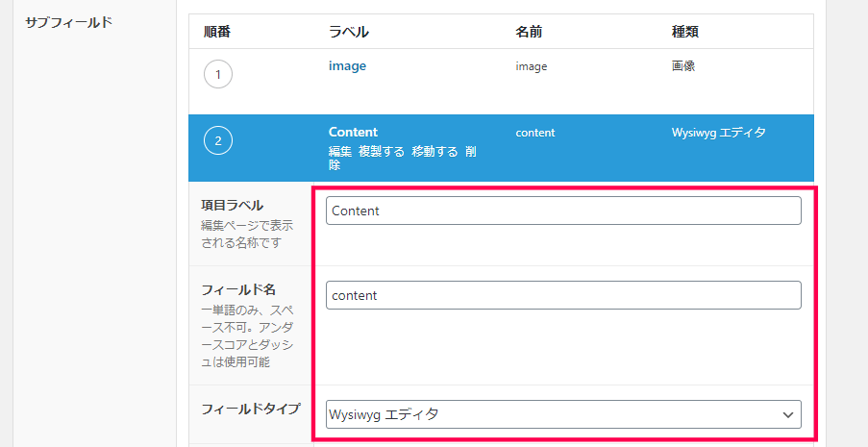The height and width of the screenshot is (447, 868).
Task: Click the order handle numbered 2
Action: point(218,140)
